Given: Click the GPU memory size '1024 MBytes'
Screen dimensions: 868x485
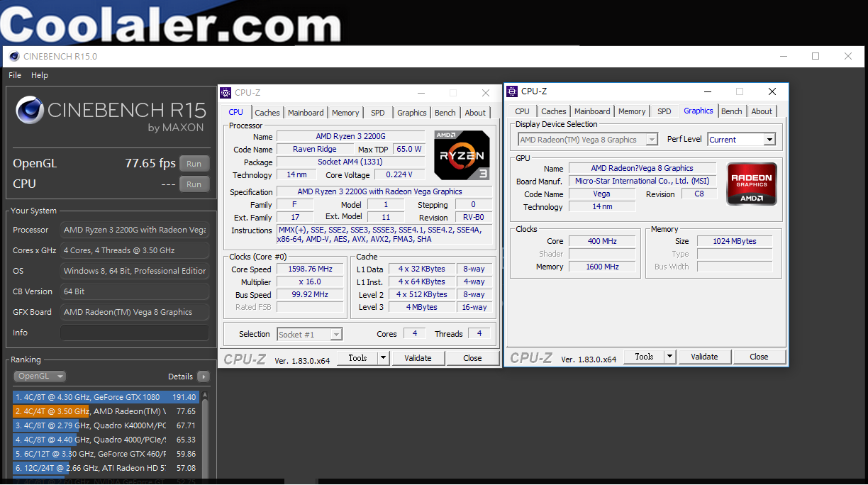Looking at the screenshot, I should 735,241.
